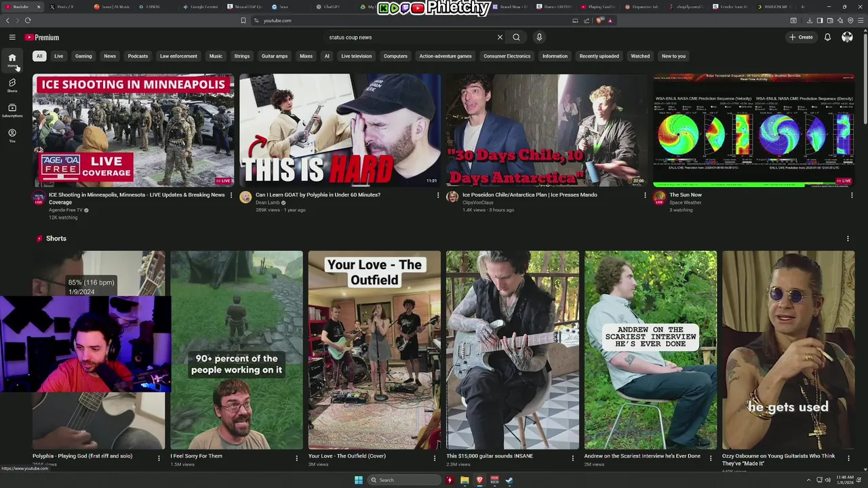Switch to the Playing God browser tab
Screen dimensions: 868x488
(x=598, y=7)
